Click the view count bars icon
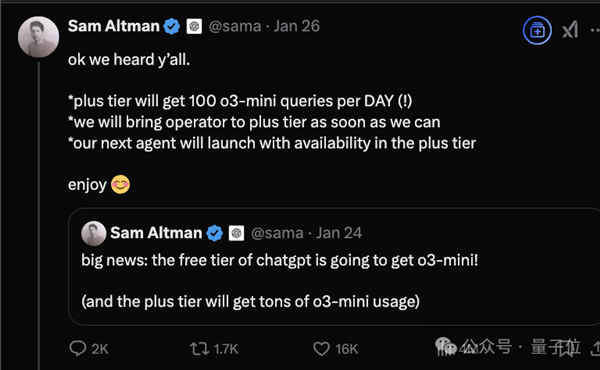The width and height of the screenshot is (600, 370). [444, 348]
